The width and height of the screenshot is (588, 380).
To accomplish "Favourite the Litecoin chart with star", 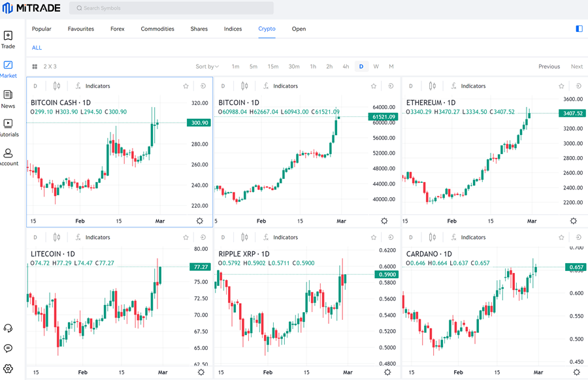I will point(186,238).
